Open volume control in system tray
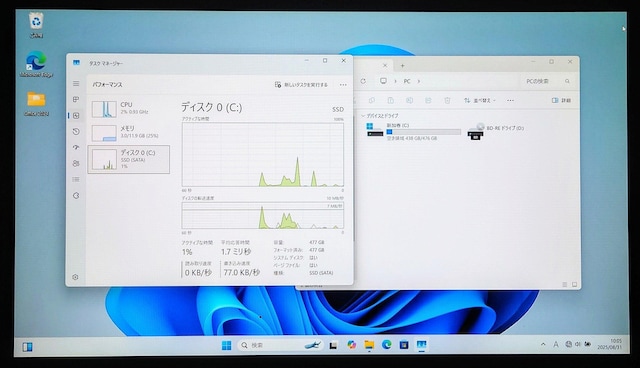The width and height of the screenshot is (640, 368). (x=578, y=344)
